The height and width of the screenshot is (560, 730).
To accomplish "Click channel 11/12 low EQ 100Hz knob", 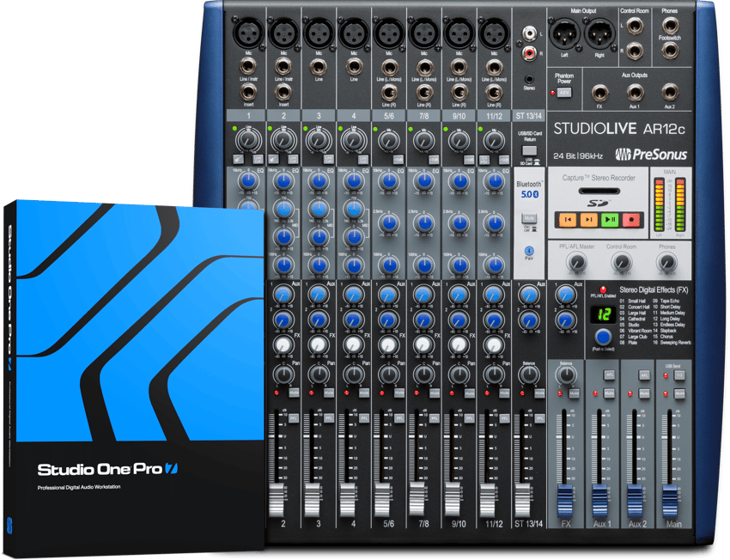I will (495, 265).
